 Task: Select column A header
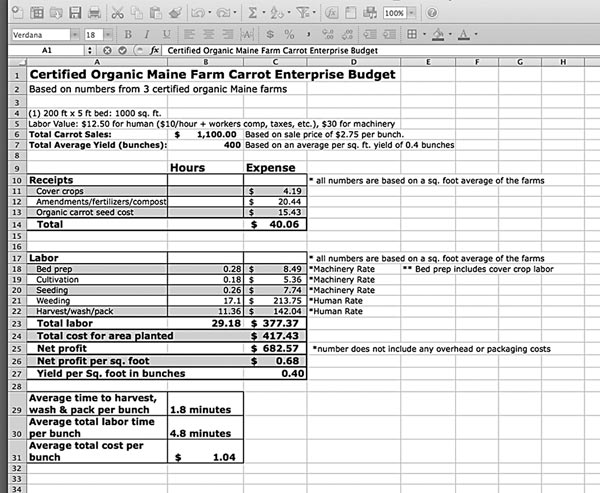coord(97,62)
